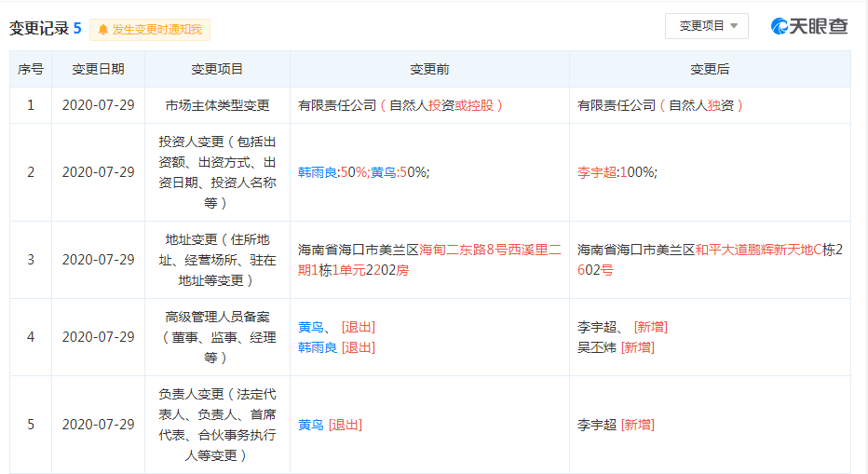This screenshot has width=868, height=474.
Task: Click the 序号 column header
Action: [31, 69]
